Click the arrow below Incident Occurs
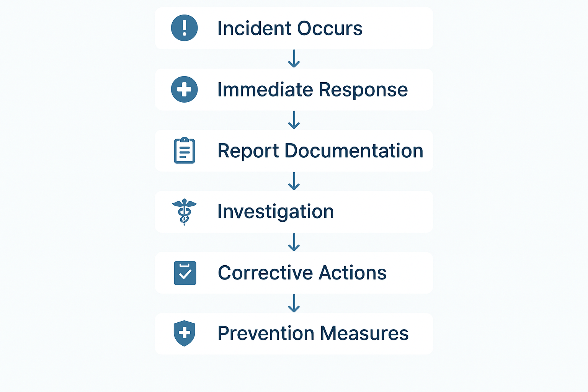This screenshot has height=392, width=588. (x=294, y=59)
